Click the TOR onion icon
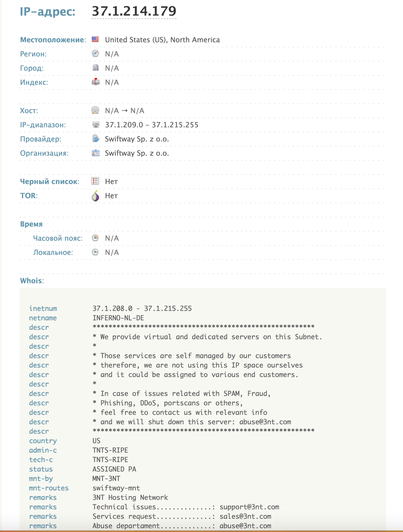This screenshot has height=532, width=403. coord(95,196)
